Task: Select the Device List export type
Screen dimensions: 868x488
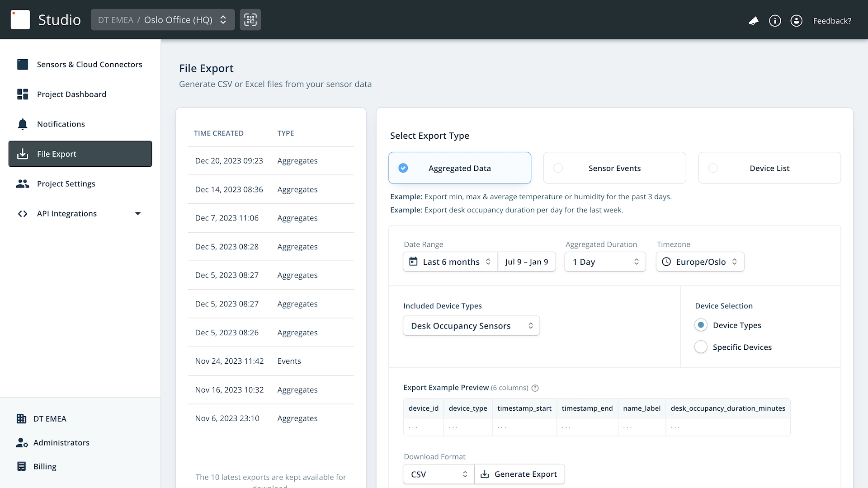Action: (x=769, y=168)
